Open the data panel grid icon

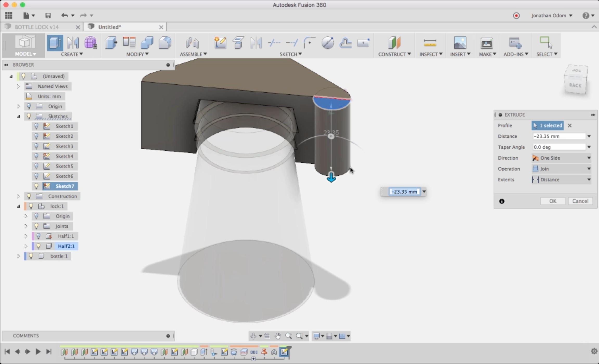(x=9, y=15)
